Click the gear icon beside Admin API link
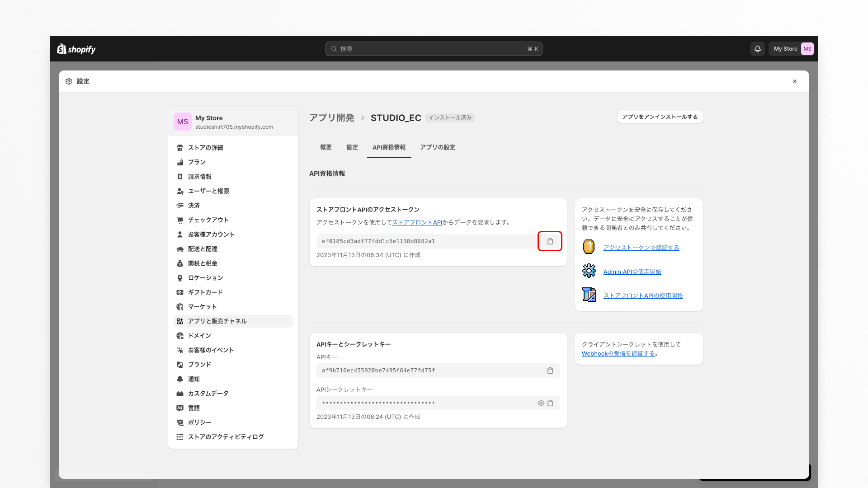Screen dimensions: 868x488 pyautogui.click(x=589, y=271)
